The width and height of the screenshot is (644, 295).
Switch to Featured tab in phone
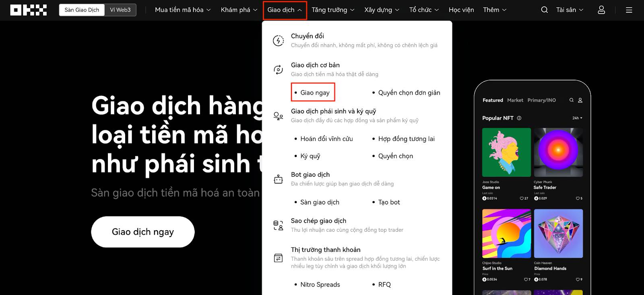[x=493, y=100]
